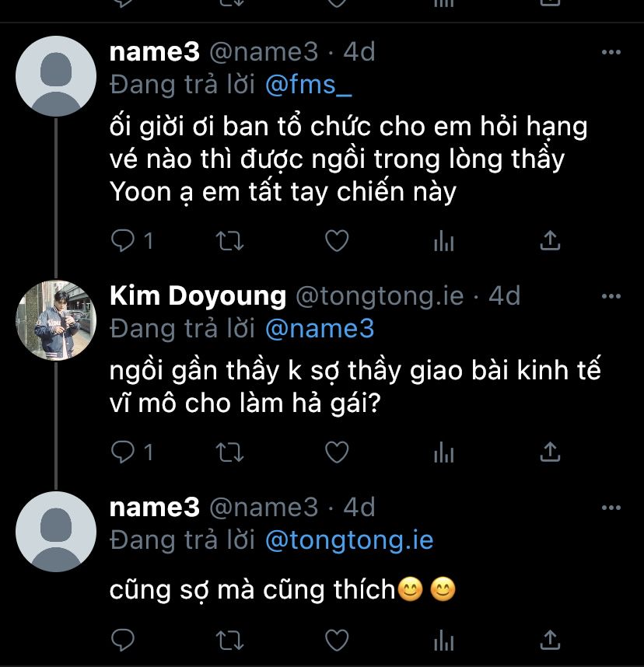Retweet the first name3 tweet
Viewport: 644px width, 667px height.
point(229,242)
